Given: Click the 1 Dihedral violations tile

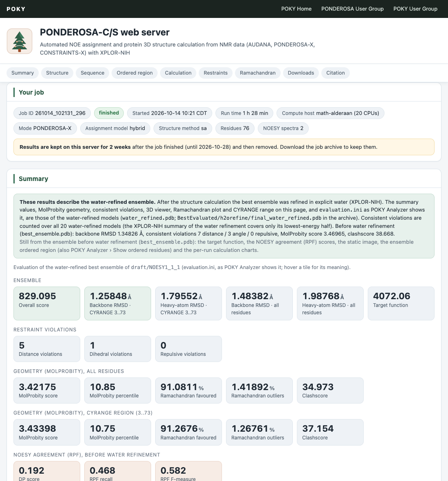Looking at the screenshot, I should [118, 349].
